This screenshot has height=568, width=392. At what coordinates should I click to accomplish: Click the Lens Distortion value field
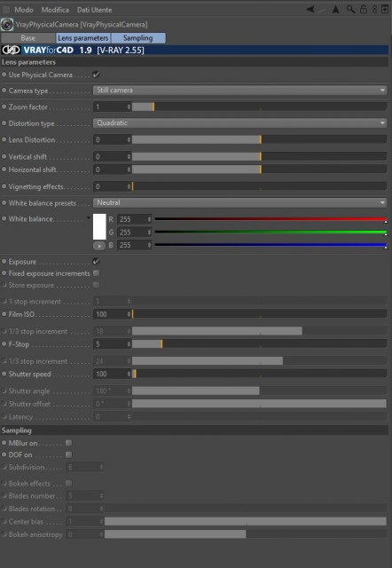110,139
